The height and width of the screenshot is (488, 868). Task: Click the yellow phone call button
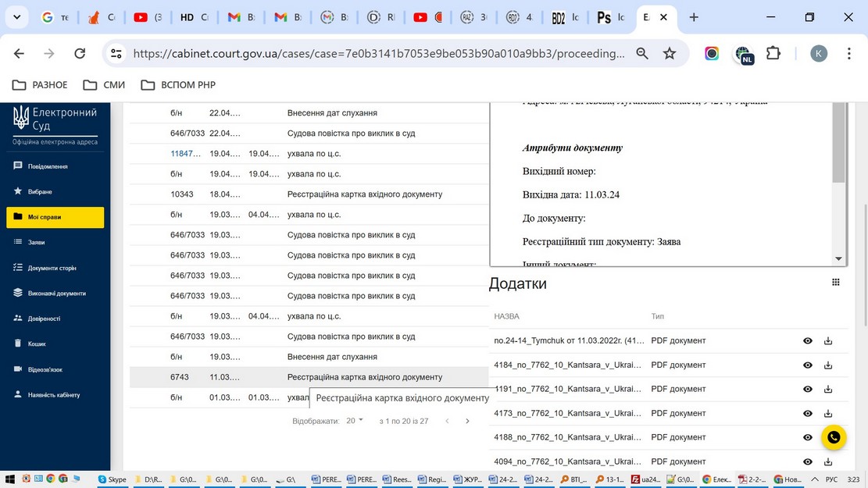click(x=834, y=437)
